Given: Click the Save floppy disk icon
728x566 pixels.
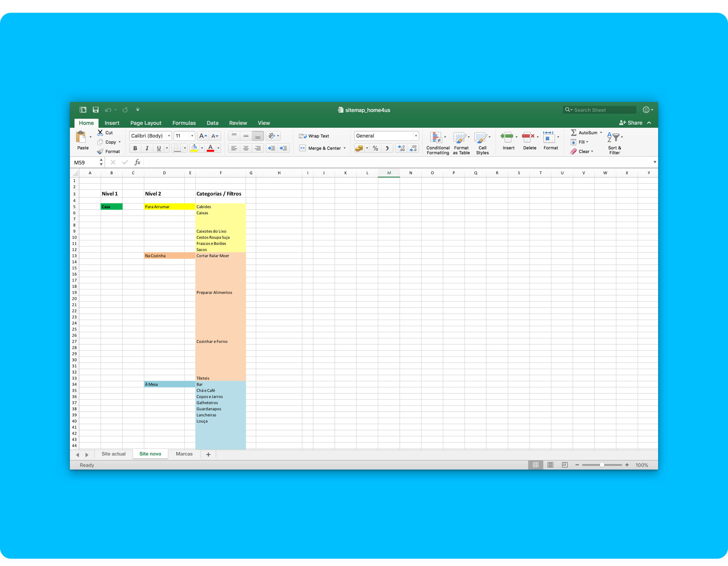Looking at the screenshot, I should [95, 110].
